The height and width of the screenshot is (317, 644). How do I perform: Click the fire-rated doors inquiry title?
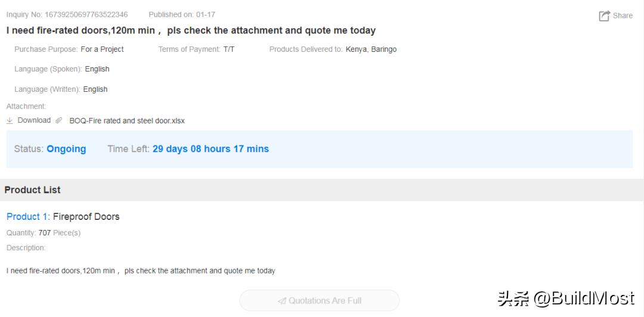[191, 30]
